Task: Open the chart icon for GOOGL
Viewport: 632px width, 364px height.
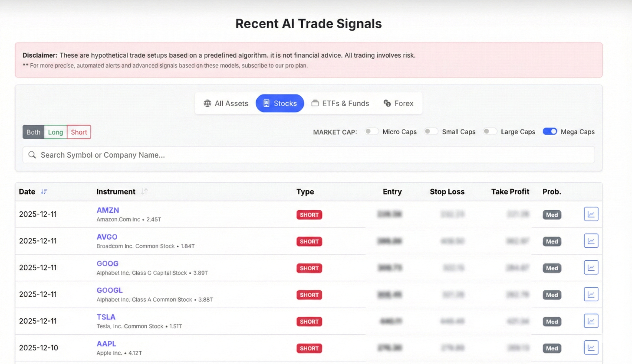Action: click(x=591, y=294)
